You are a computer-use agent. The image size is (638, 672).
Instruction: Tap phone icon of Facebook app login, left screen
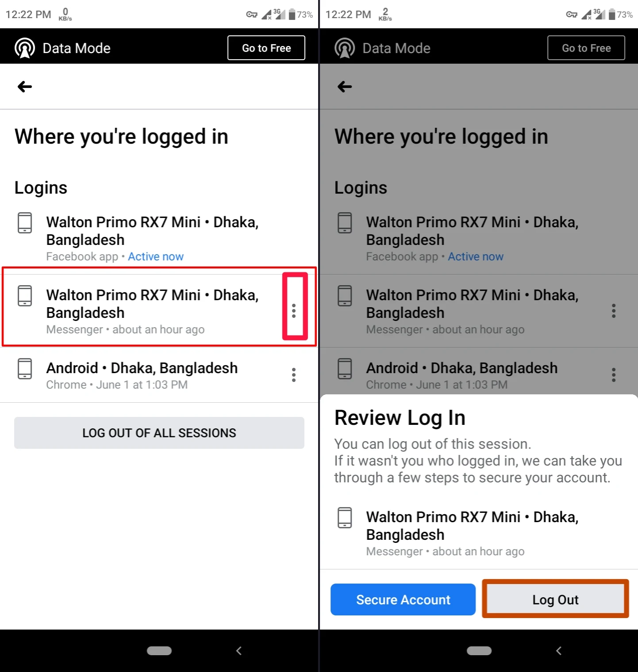point(25,223)
